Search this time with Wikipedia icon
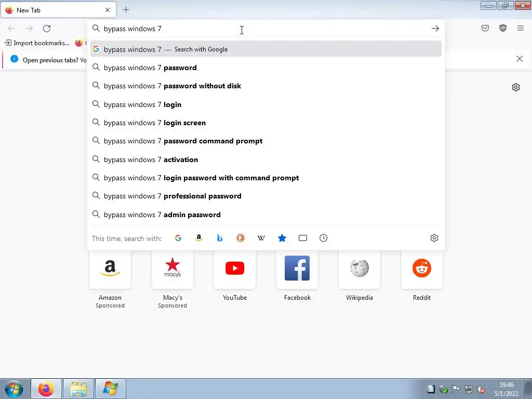 [261, 238]
